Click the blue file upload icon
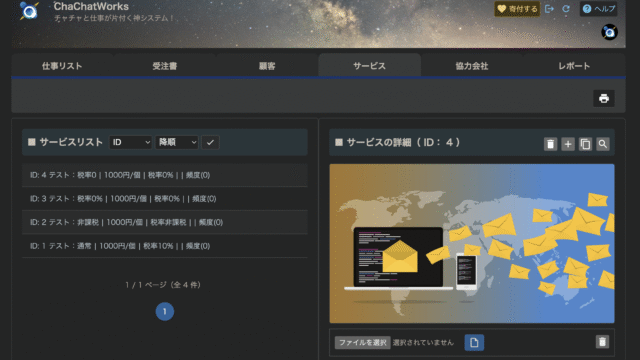 click(474, 342)
